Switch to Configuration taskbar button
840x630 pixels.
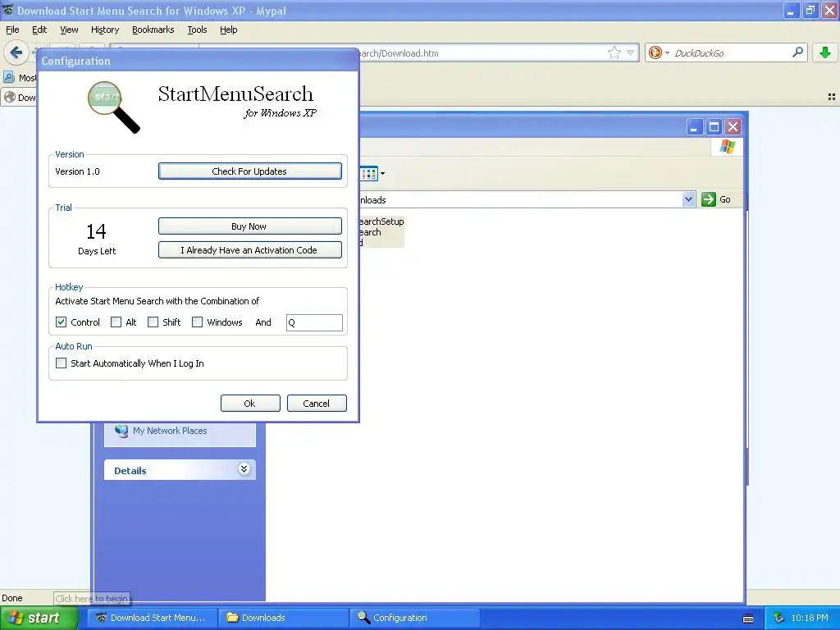click(x=415, y=618)
